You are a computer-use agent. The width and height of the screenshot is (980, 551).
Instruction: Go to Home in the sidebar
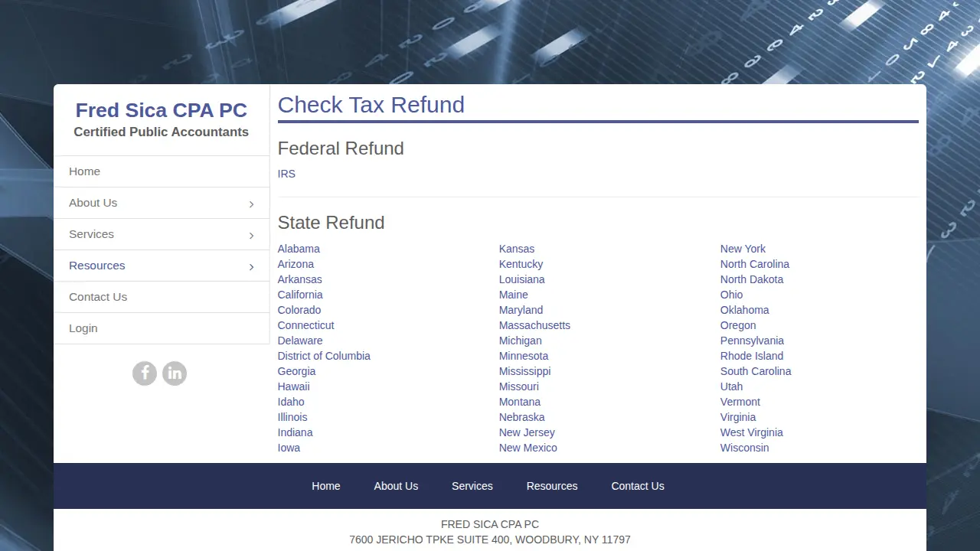pos(162,171)
